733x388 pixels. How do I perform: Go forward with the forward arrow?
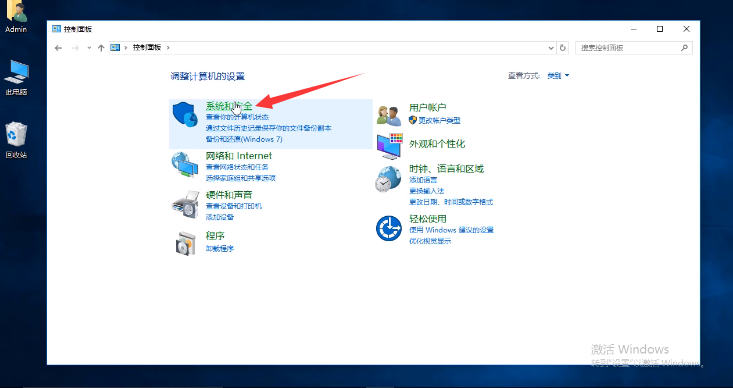coord(75,48)
